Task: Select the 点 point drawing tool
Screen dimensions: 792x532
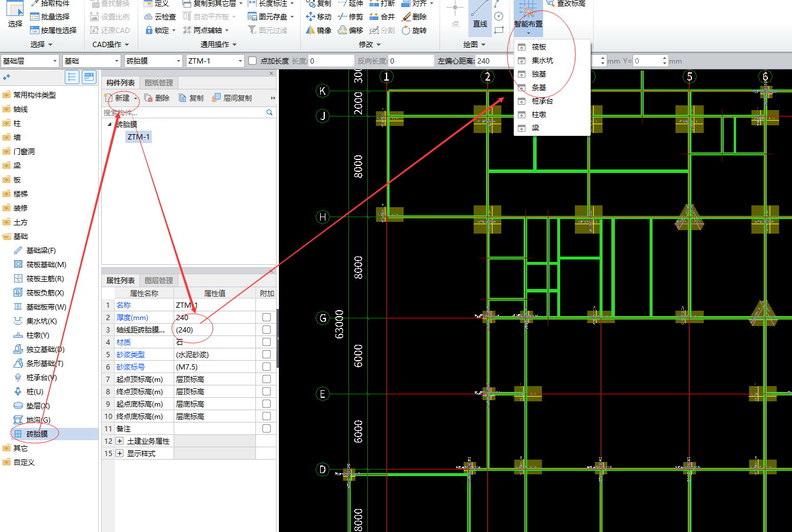Action: (455, 15)
